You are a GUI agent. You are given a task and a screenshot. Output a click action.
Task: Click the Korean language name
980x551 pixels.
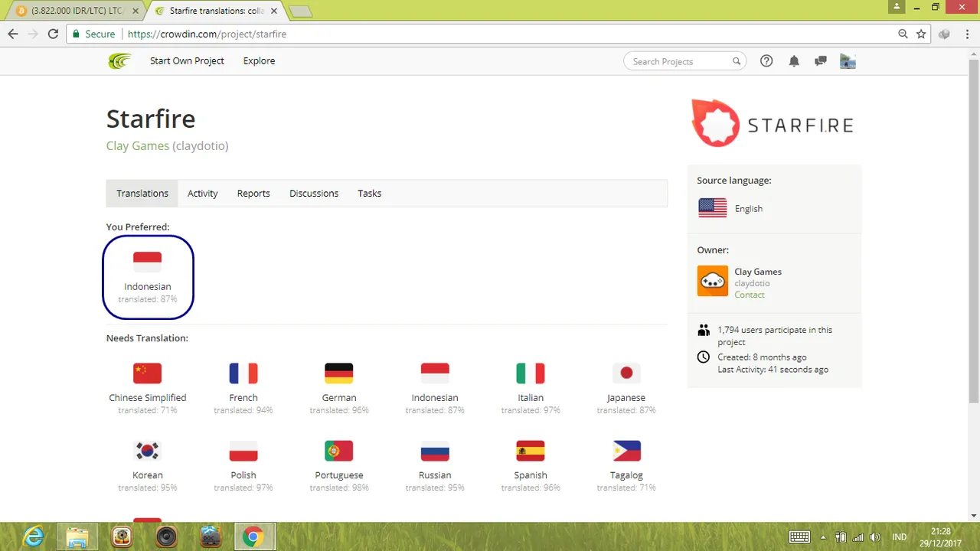point(148,475)
